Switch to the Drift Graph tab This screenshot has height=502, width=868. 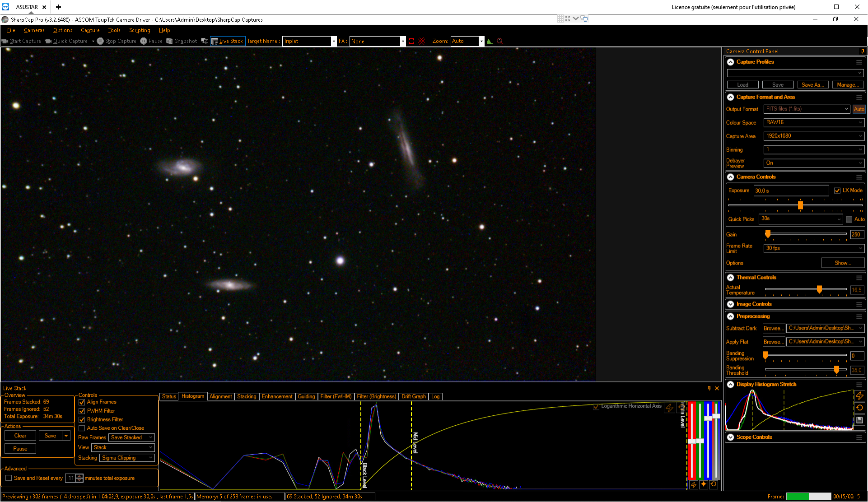click(413, 396)
